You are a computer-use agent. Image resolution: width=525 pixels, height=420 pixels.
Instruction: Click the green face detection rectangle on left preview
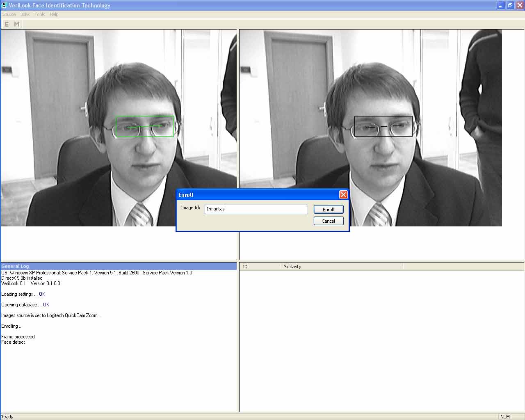tap(145, 126)
